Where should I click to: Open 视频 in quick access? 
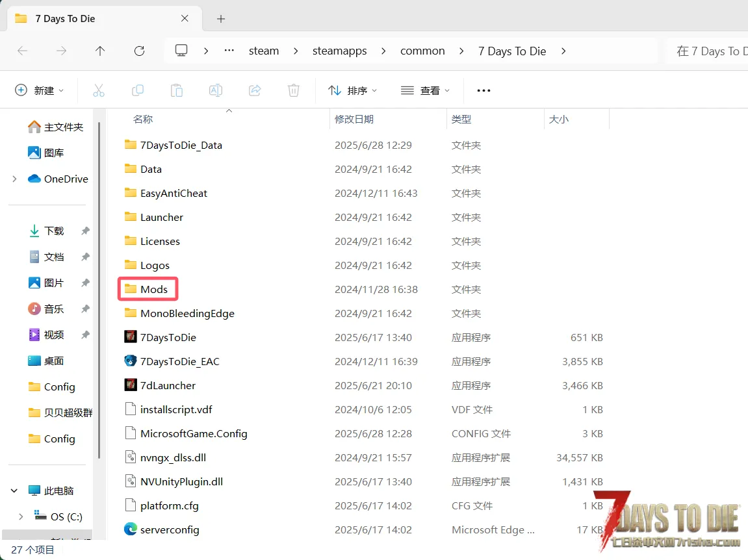46,335
